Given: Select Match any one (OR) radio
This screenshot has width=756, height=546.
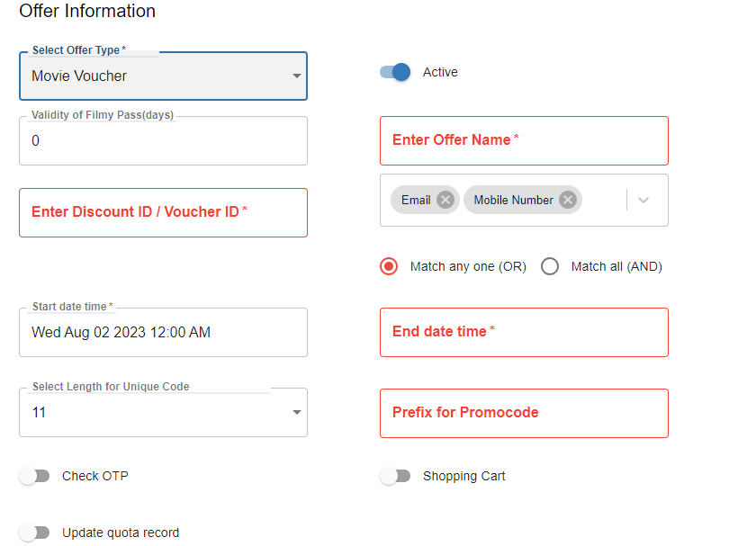Looking at the screenshot, I should (x=389, y=266).
